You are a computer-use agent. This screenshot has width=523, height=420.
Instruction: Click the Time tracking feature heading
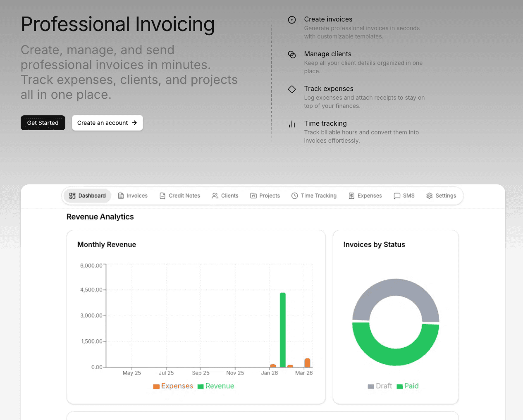(x=325, y=123)
